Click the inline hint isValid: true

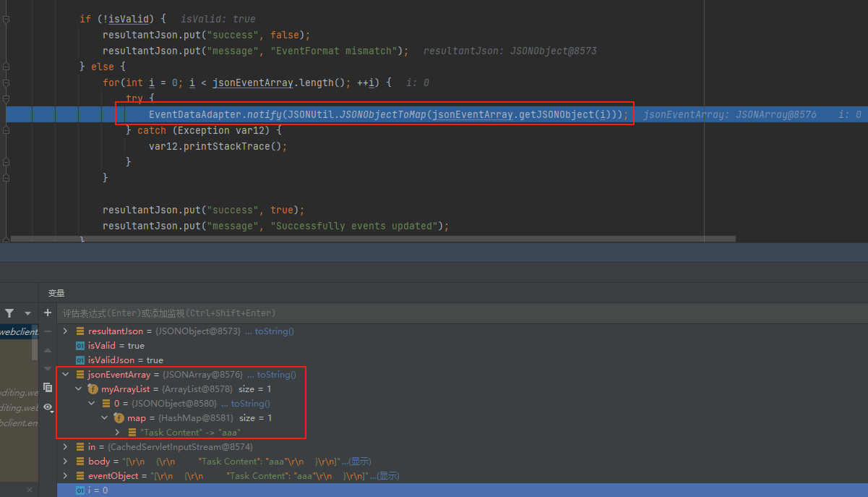coord(218,20)
